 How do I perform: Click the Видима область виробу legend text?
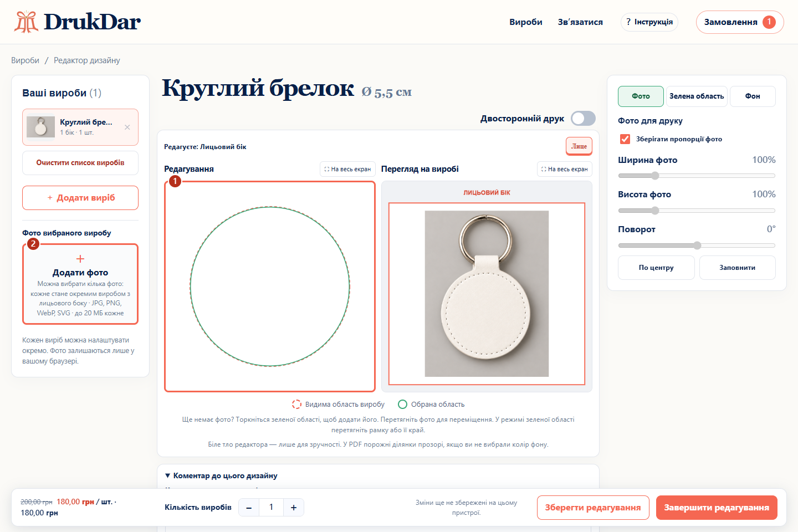click(345, 405)
